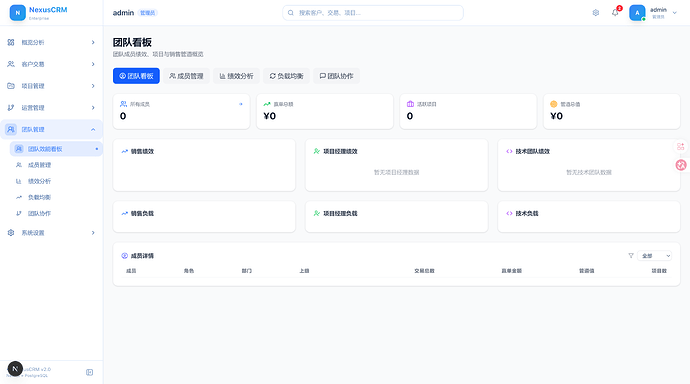Collapse the 团队管理 sidebar section chevron
This screenshot has height=384, width=690.
(93, 129)
